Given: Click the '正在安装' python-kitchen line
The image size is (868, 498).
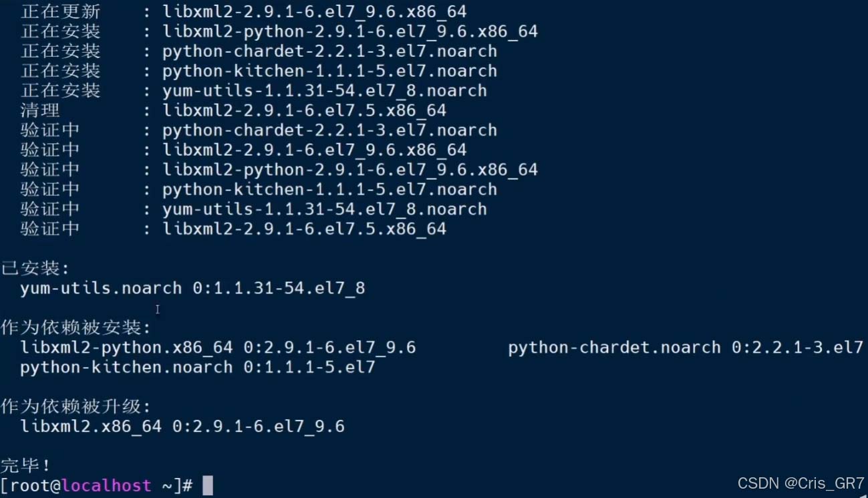Looking at the screenshot, I should 259,71.
